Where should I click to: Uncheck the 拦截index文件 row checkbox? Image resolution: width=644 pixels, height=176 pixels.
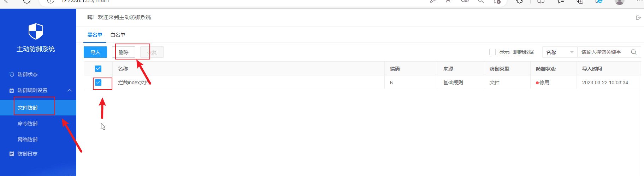(98, 83)
